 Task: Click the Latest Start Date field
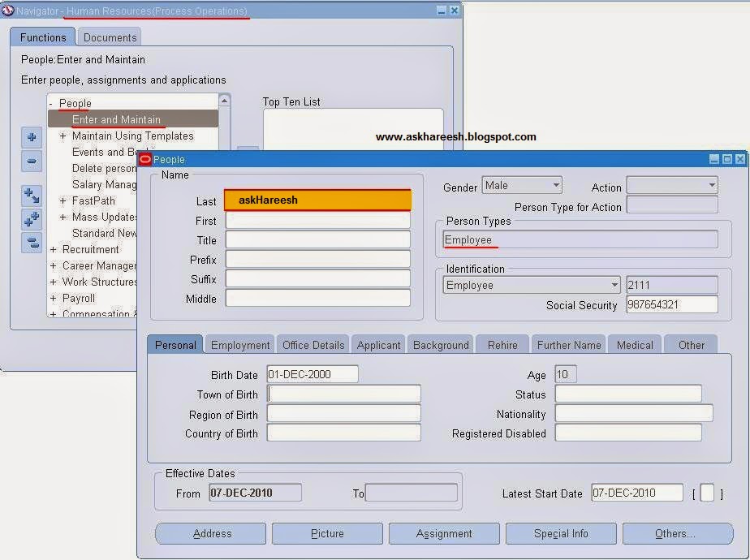tap(637, 493)
